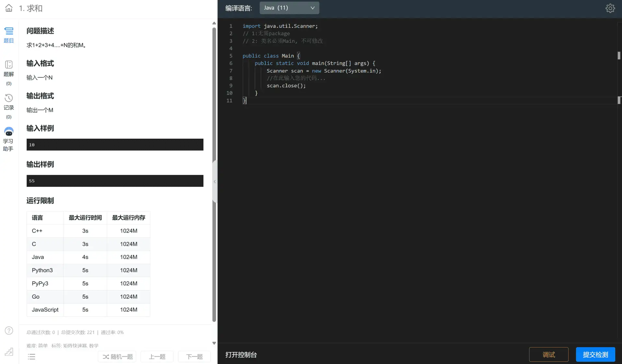Open the 题解 solutions tab
Screen dimensions: 622x364
[x=9, y=73]
